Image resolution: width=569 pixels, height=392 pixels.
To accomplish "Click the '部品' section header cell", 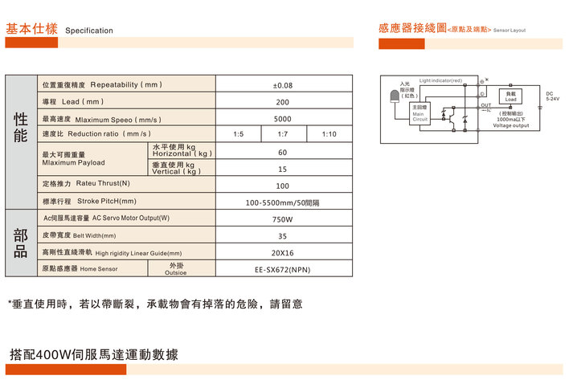I will [21, 243].
